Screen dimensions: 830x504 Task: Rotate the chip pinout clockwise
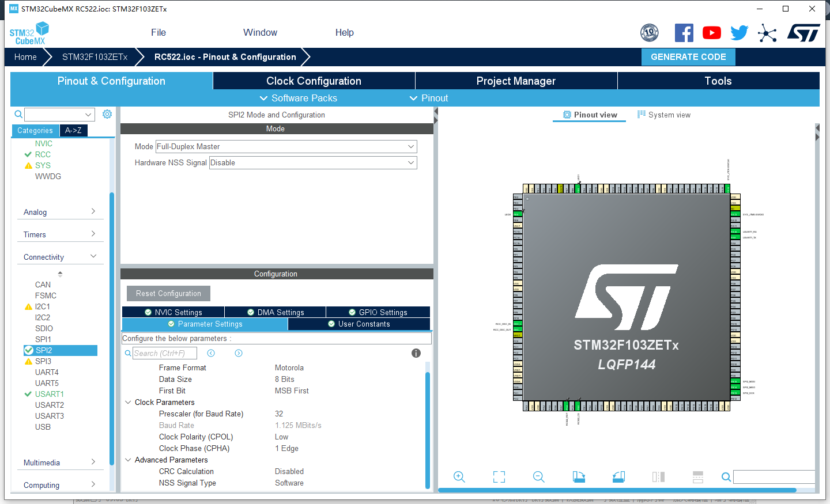coord(579,477)
